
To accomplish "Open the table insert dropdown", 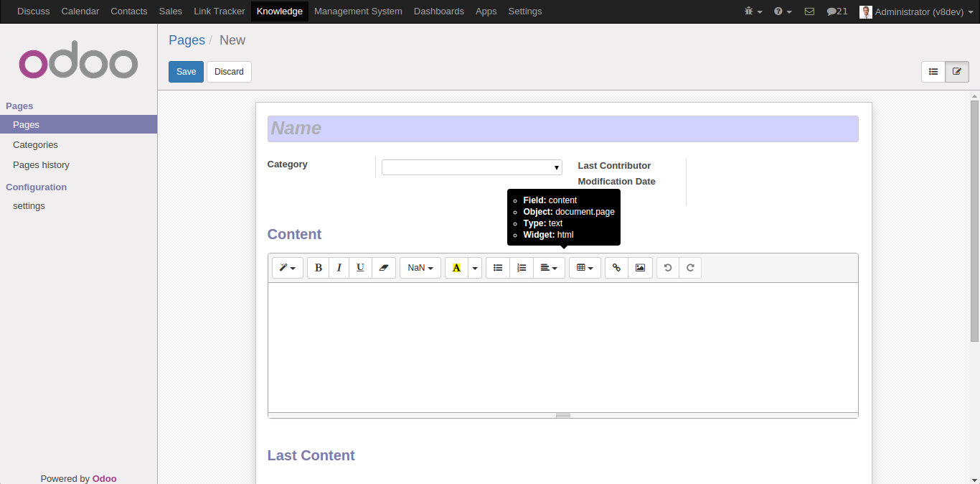I will click(x=585, y=268).
